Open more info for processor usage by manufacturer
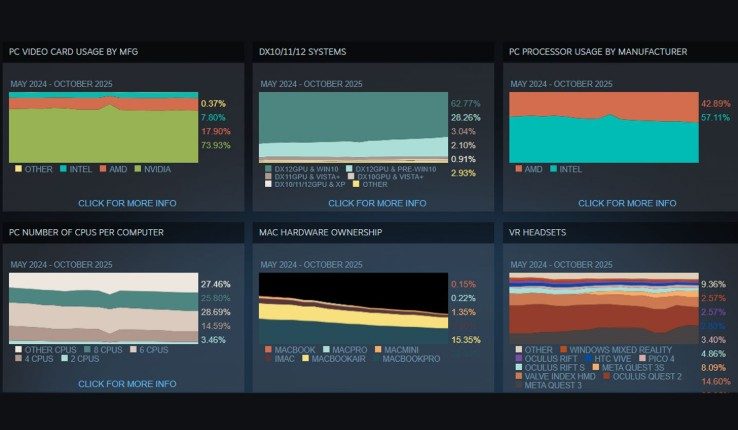738x430 pixels. click(x=627, y=203)
